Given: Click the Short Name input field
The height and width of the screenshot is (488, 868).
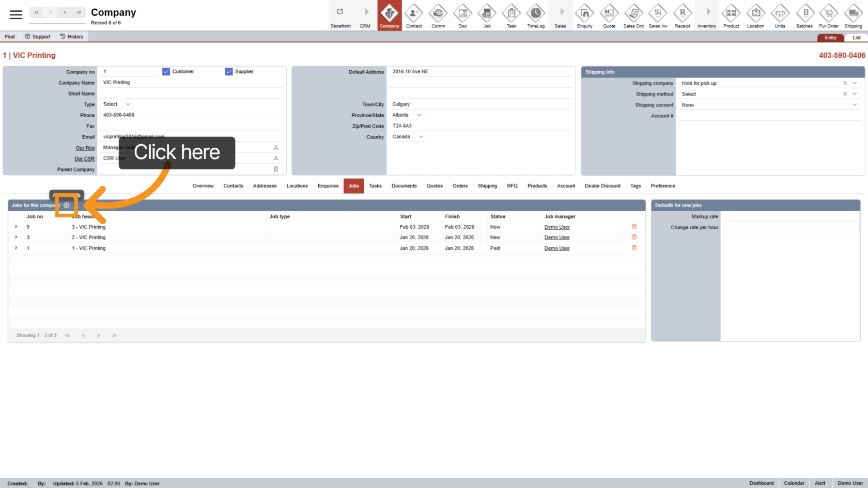Looking at the screenshot, I should tap(190, 93).
